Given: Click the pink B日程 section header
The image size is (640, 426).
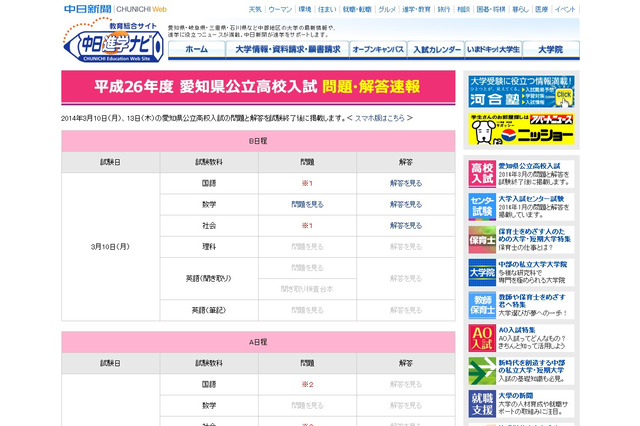Looking at the screenshot, I should (258, 141).
